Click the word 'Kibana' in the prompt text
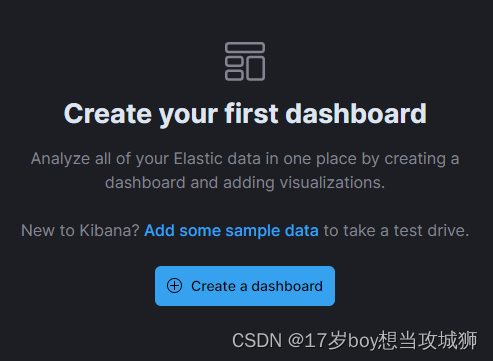This screenshot has width=493, height=361. [x=106, y=231]
